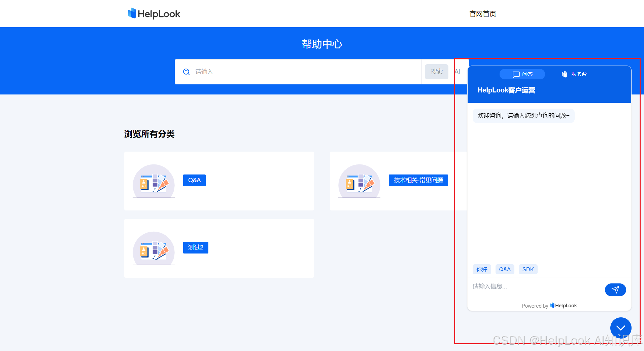Select the 你好 quick reply chip
This screenshot has height=351, width=644.
coord(482,269)
